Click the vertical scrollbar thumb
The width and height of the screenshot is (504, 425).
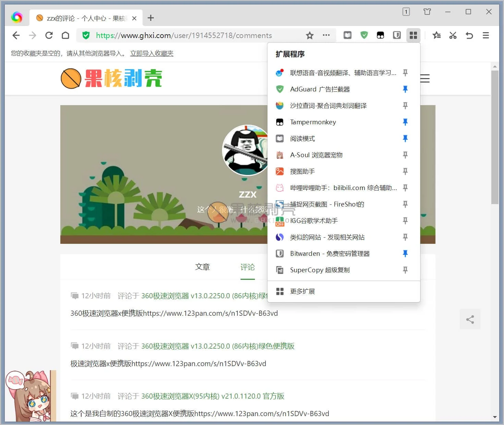[x=495, y=137]
